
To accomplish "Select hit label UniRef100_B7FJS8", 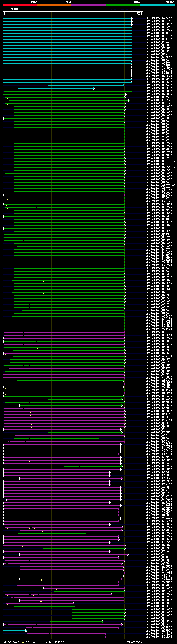I will pos(159,18).
